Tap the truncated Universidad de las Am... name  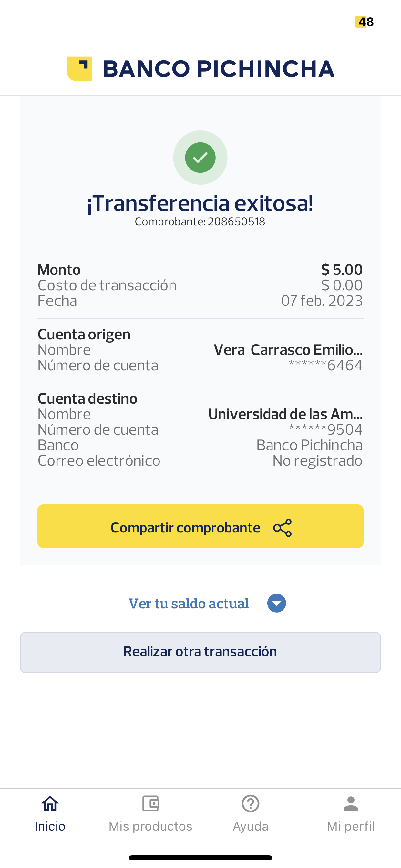(285, 414)
